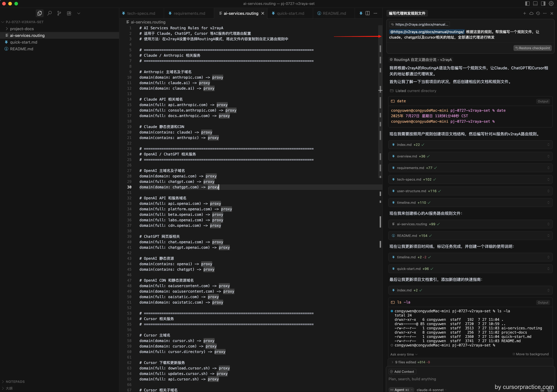Click the @https://v2raya.org/docs/manual/routinga/ mention

pyautogui.click(x=427, y=32)
